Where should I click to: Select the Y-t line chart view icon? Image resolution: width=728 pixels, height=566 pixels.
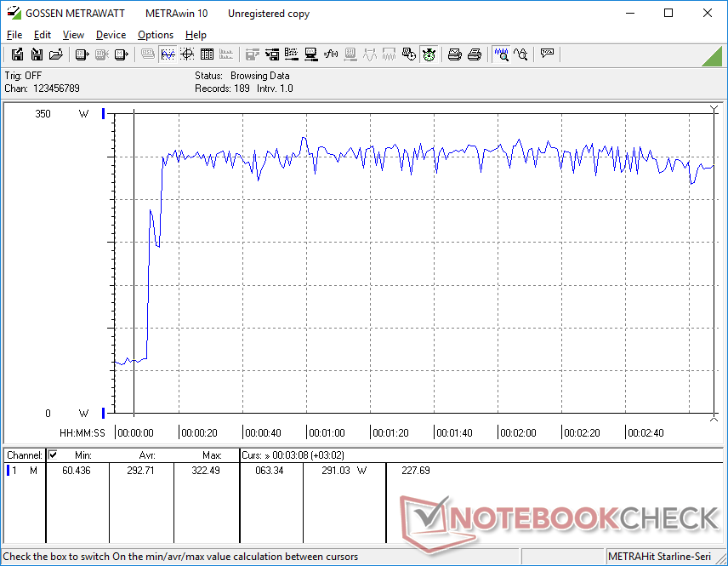point(168,54)
